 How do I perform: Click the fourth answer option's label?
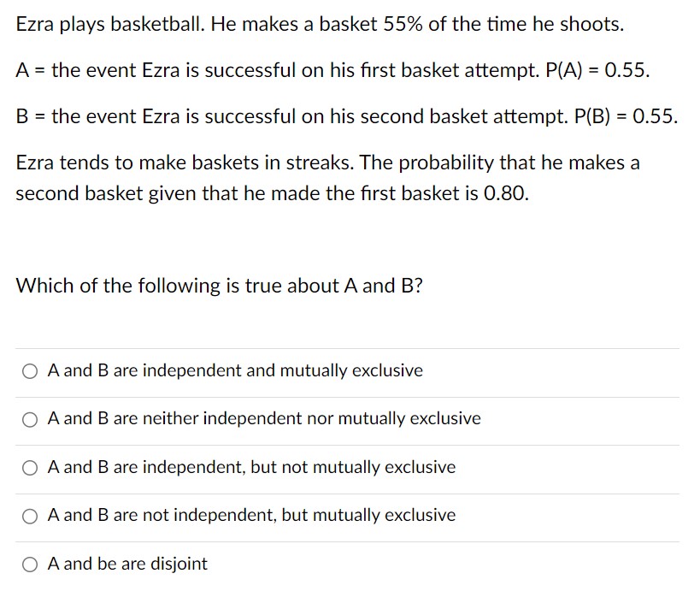251,515
